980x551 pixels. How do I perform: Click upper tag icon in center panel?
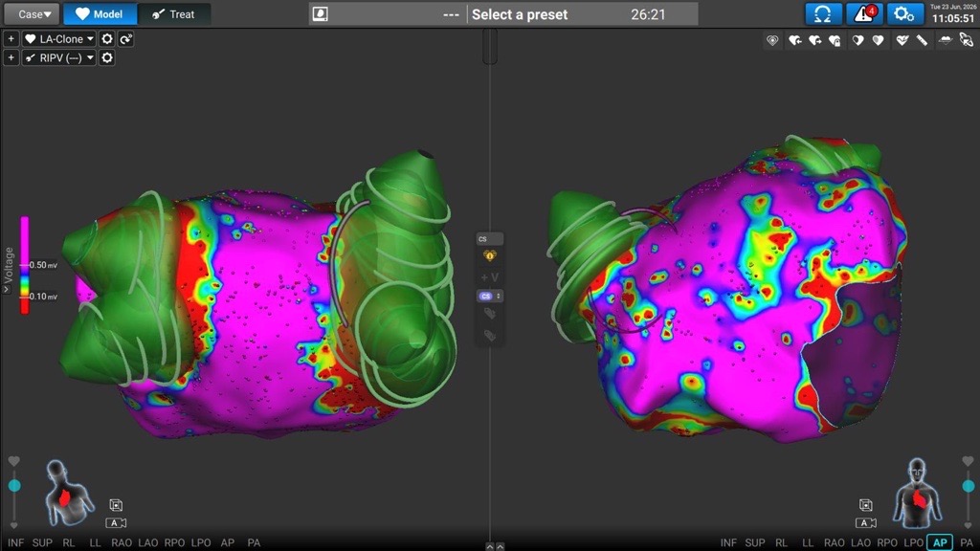(x=489, y=314)
